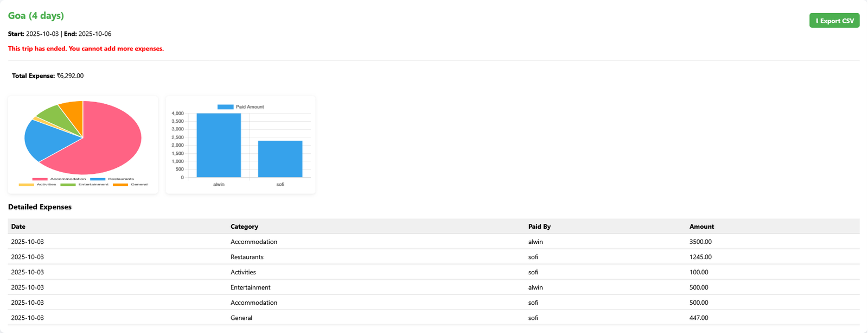Toggle Restaurants in the pie chart legend

click(112, 179)
